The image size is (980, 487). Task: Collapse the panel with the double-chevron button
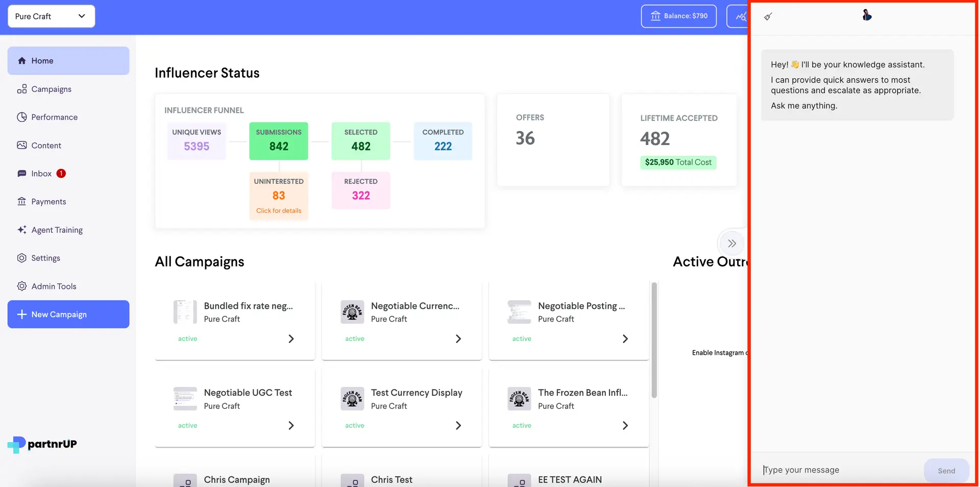pyautogui.click(x=732, y=243)
